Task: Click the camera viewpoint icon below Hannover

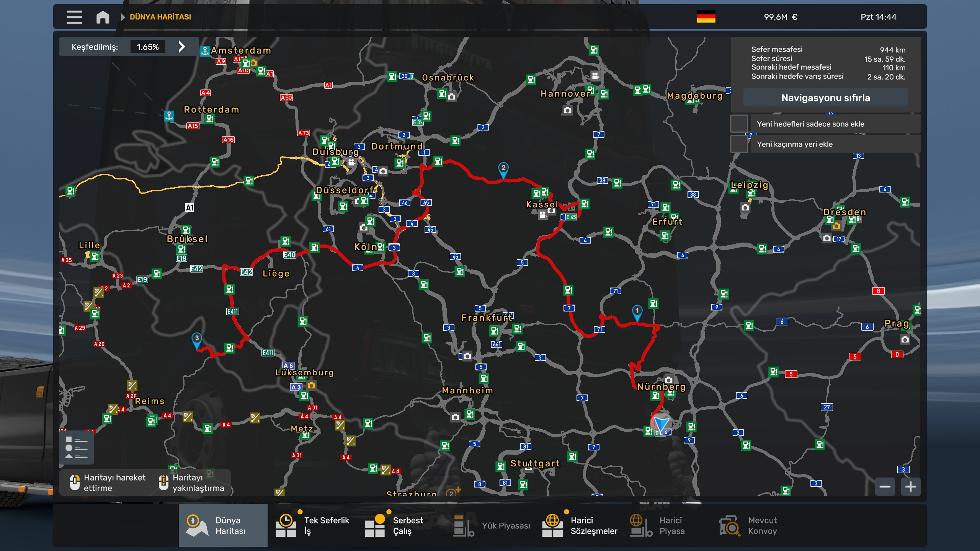Action: 567,111
